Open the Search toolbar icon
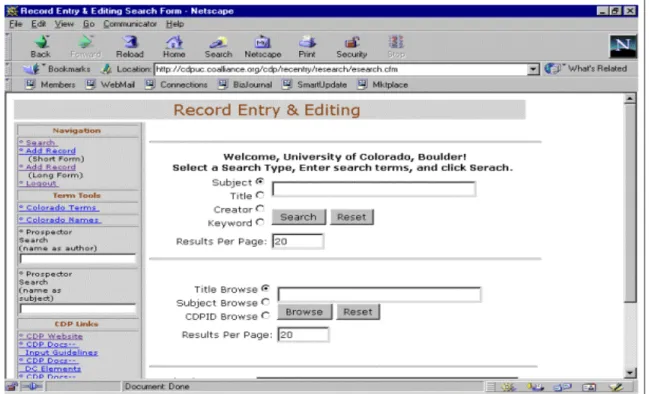 pos(218,46)
